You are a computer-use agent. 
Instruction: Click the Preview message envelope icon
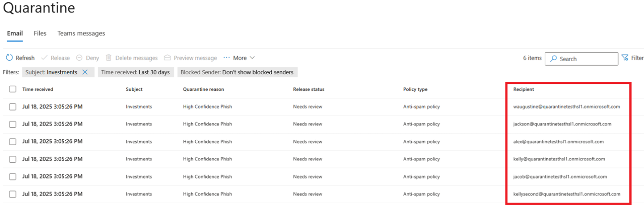point(167,58)
